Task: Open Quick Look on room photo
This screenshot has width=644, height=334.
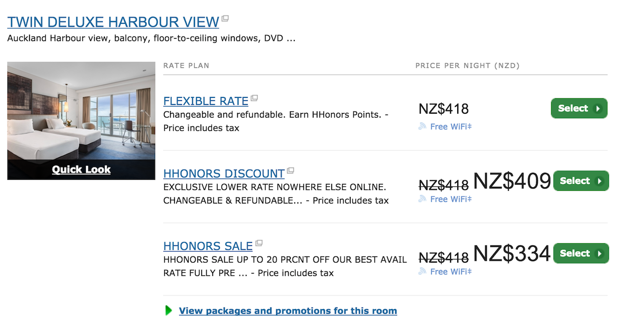Action: click(81, 170)
